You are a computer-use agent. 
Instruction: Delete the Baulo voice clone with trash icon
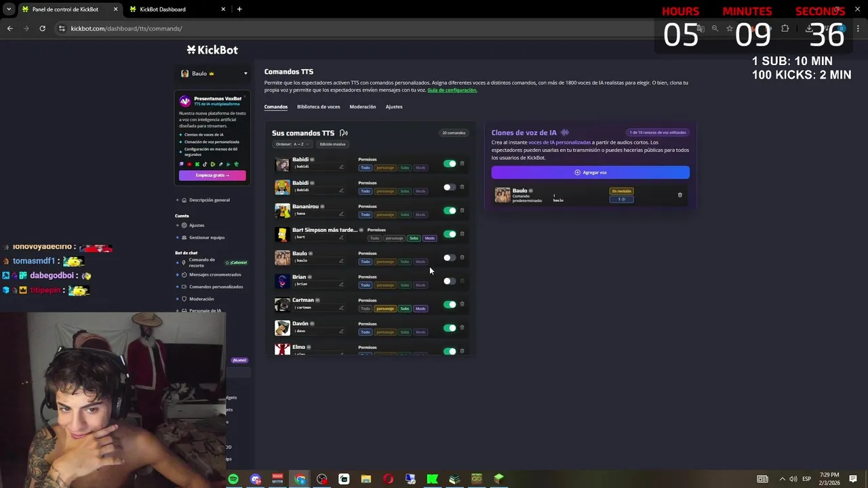[x=680, y=195]
